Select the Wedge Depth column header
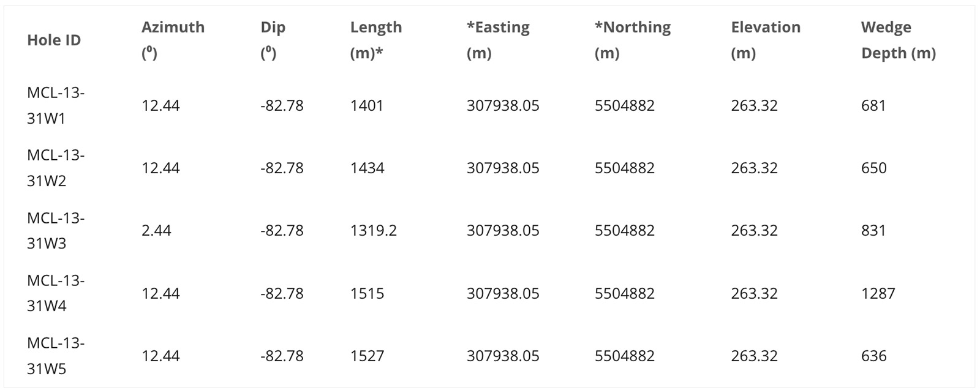Screen dimensions: 980x390 coord(898,40)
